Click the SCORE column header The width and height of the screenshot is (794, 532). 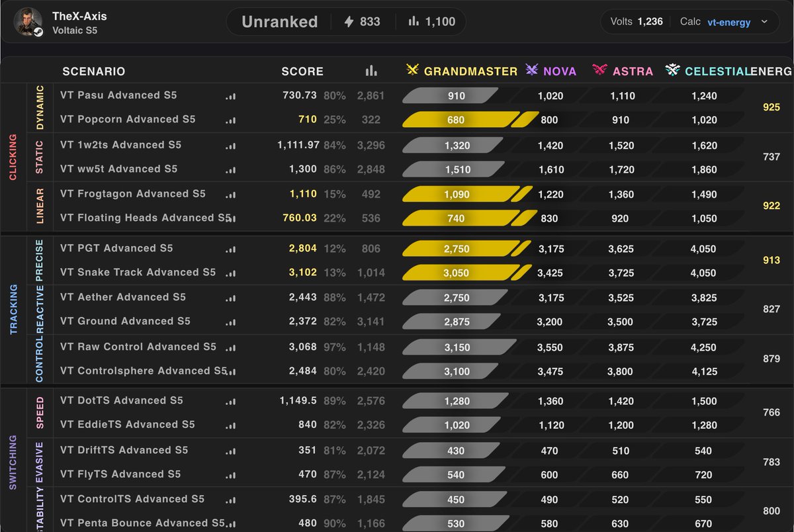point(302,71)
